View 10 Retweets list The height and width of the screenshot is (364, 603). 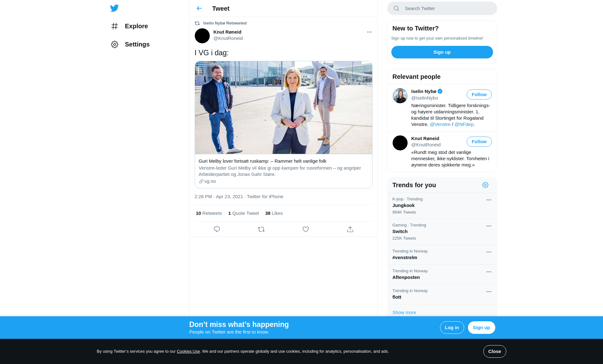tap(209, 213)
